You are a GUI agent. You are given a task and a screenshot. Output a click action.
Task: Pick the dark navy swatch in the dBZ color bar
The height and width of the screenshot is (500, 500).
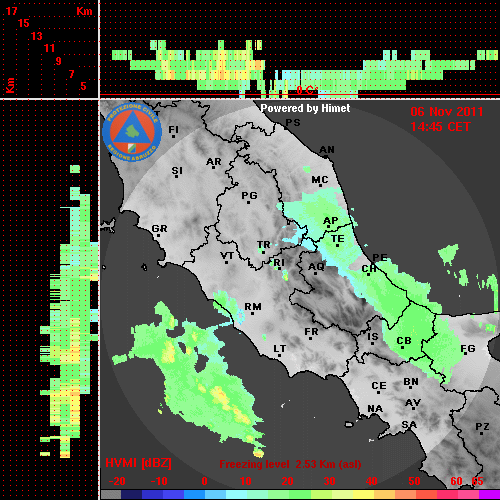click(131, 495)
